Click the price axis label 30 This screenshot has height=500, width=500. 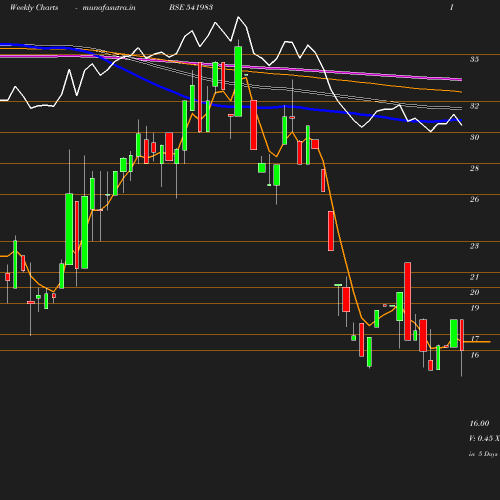(x=474, y=137)
